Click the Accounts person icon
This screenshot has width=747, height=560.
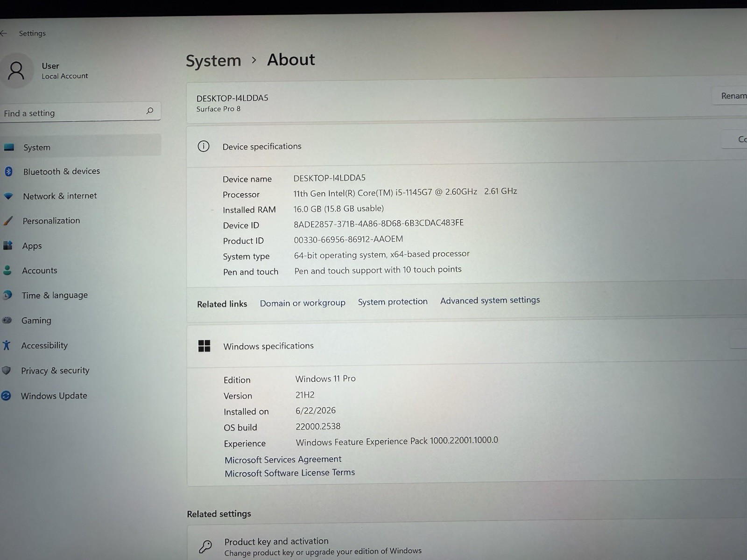[x=7, y=270]
